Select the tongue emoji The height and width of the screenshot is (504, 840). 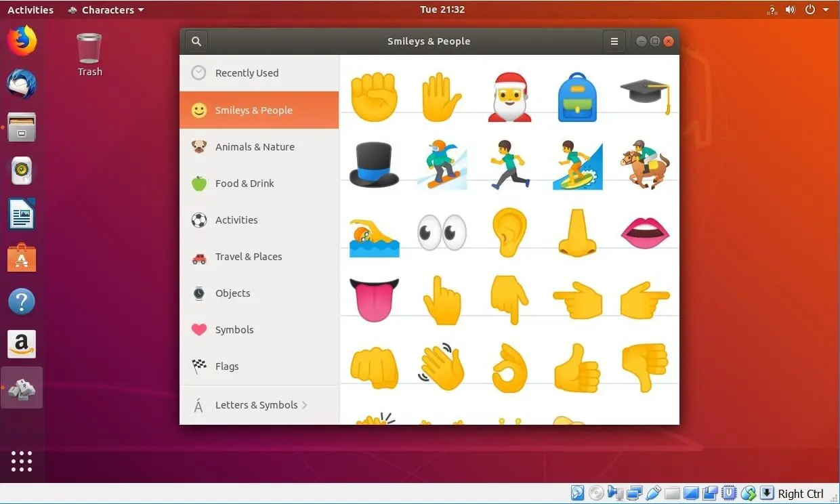374,300
